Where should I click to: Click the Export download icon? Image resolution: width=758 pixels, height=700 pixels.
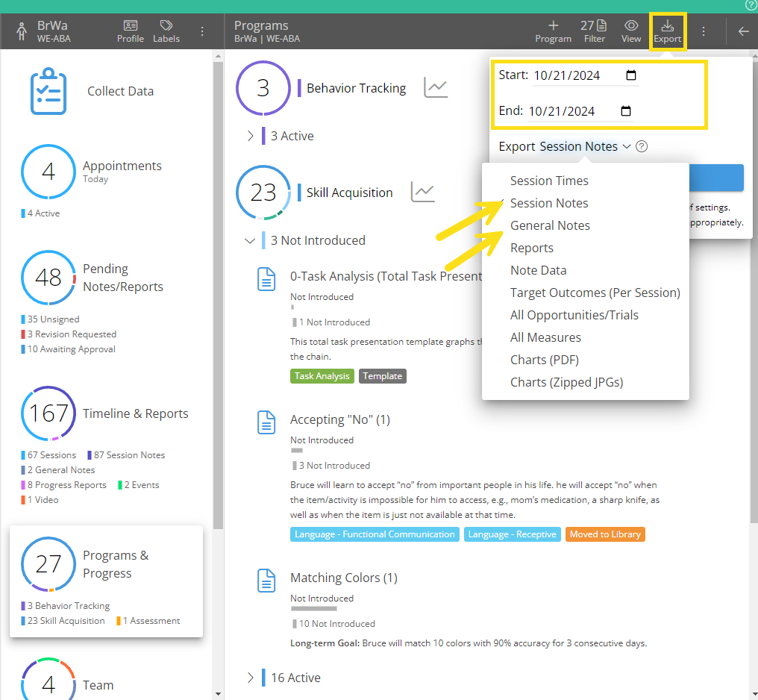(x=668, y=26)
